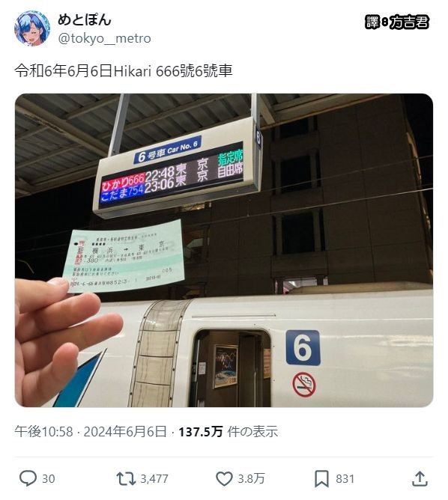Click the 3.8万 likes count
448x500 pixels.
(x=252, y=478)
